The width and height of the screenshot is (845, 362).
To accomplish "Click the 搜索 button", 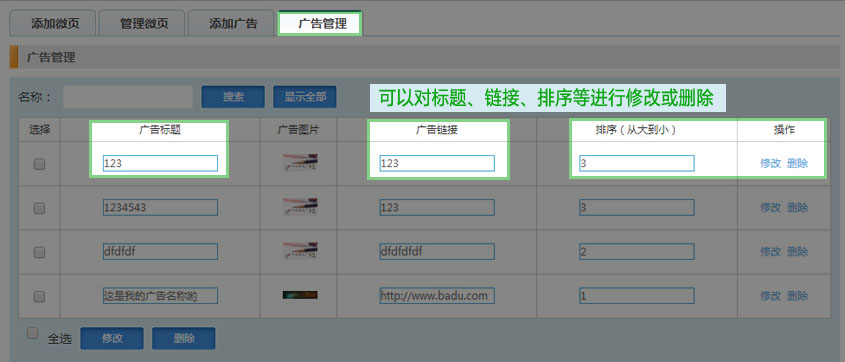I will click(233, 97).
